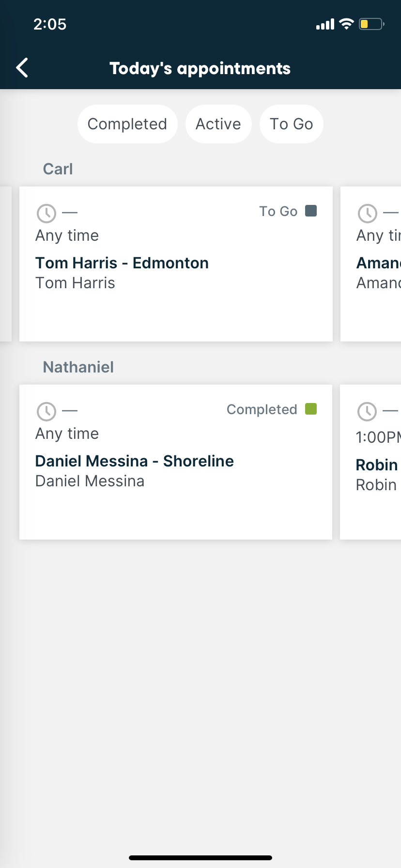Open Tom Harris - Edmonton appointment
Image resolution: width=401 pixels, height=868 pixels.
122,263
